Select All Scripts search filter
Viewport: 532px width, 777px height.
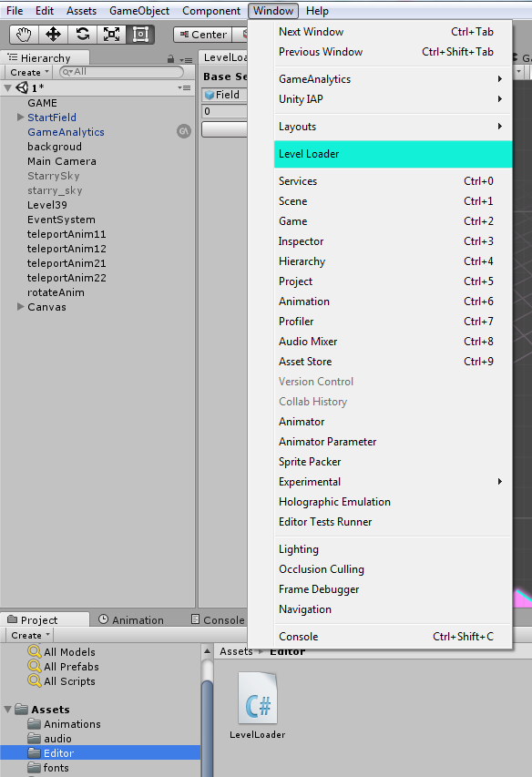point(62,681)
